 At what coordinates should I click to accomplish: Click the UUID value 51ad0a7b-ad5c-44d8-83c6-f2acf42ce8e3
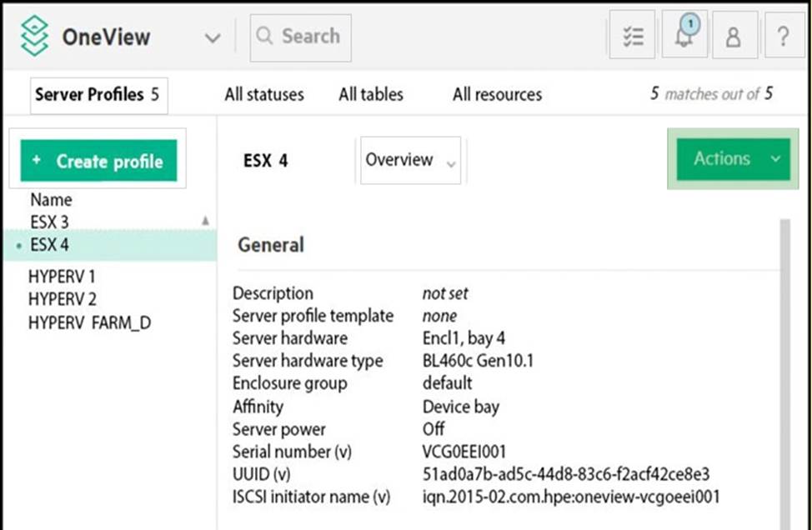pyautogui.click(x=566, y=473)
